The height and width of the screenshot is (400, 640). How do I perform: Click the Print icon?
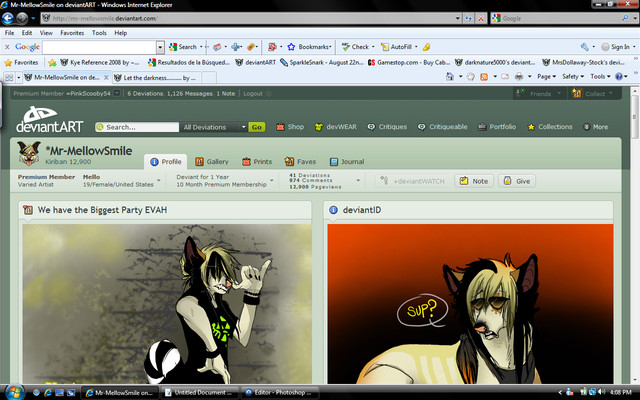(519, 76)
